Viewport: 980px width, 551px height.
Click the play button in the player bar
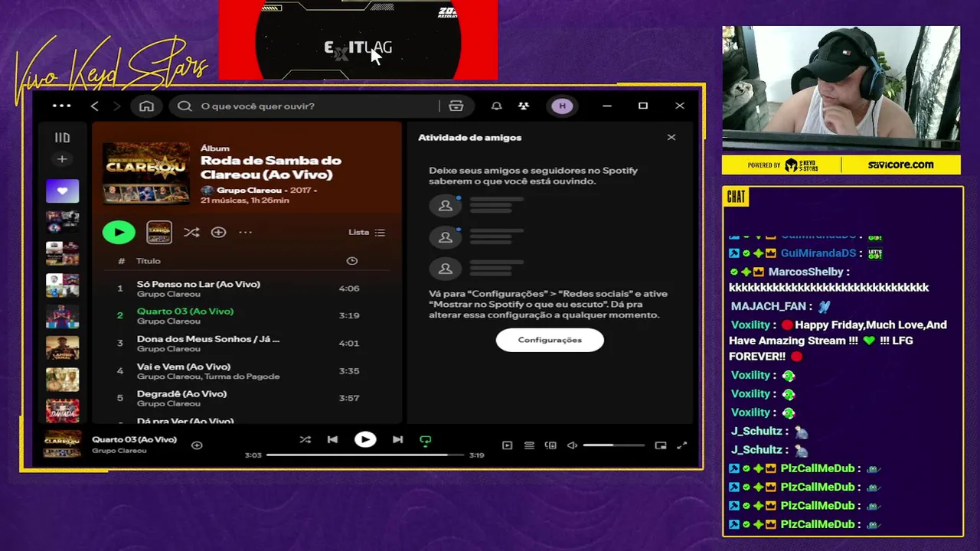(x=365, y=439)
